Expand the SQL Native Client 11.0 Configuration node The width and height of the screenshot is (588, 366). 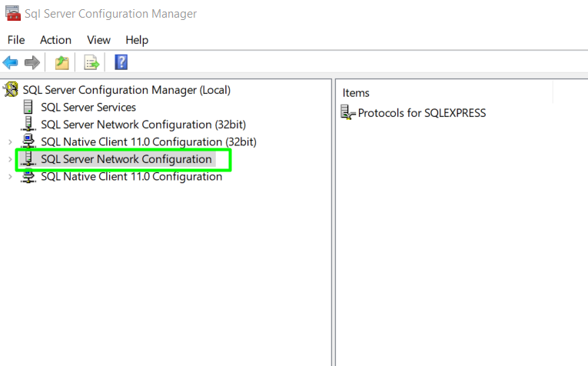click(10, 177)
